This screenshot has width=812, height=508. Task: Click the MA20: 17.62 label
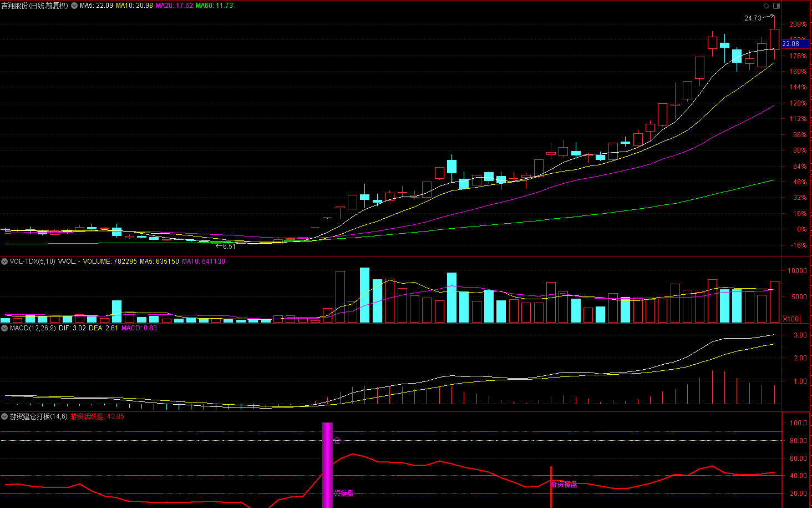coord(175,6)
